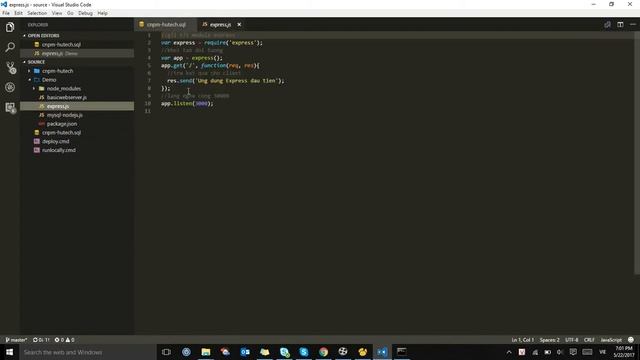Screen dimensions: 640x360
Task: Select the express.js editor tab
Action: (220, 24)
